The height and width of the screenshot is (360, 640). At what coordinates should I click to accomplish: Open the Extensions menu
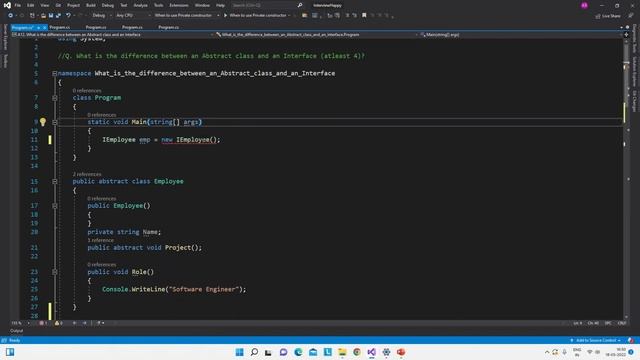(x=179, y=5)
